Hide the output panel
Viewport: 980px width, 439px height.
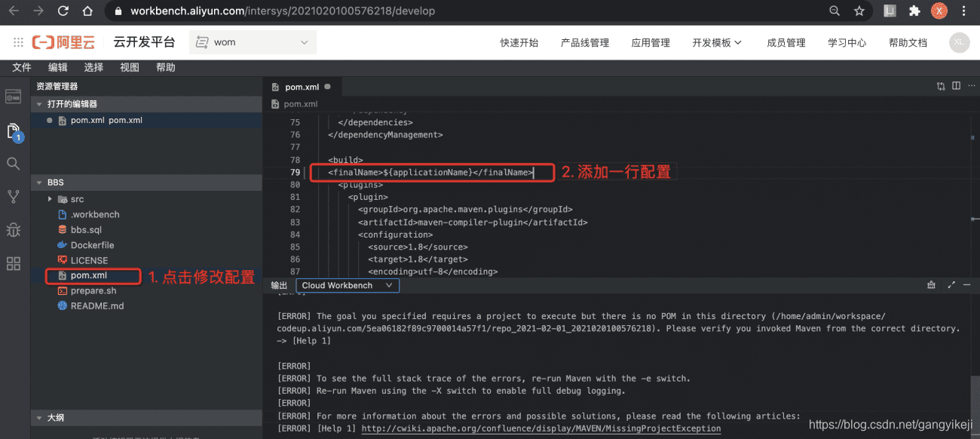pyautogui.click(x=967, y=285)
